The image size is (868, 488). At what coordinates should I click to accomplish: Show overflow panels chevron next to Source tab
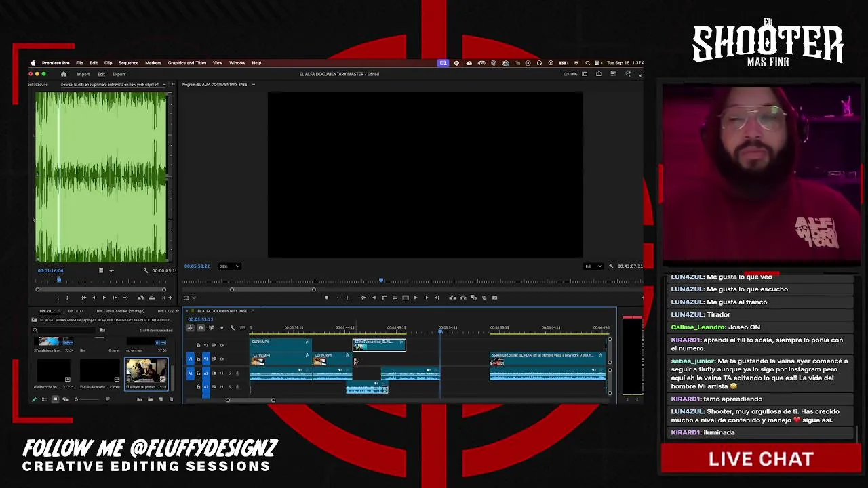pos(173,85)
